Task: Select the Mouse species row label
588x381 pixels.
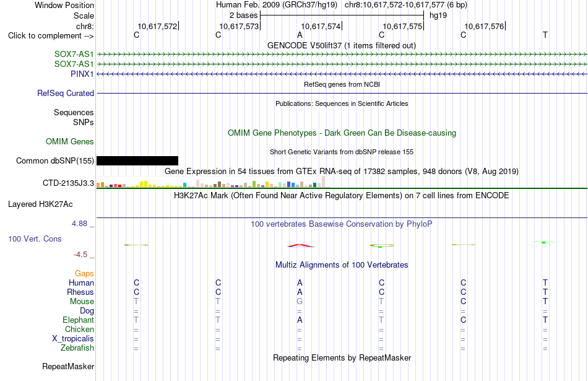Action: (x=82, y=302)
